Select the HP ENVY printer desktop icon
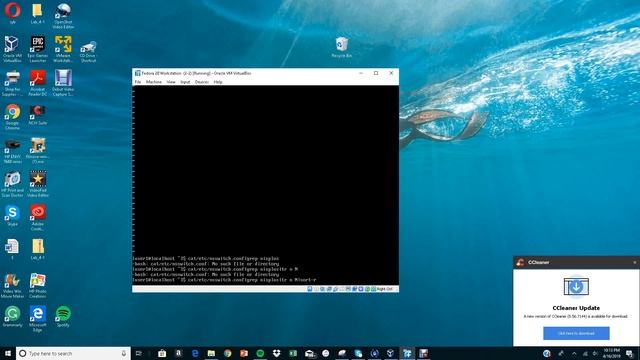640x360 pixels. pos(12,151)
